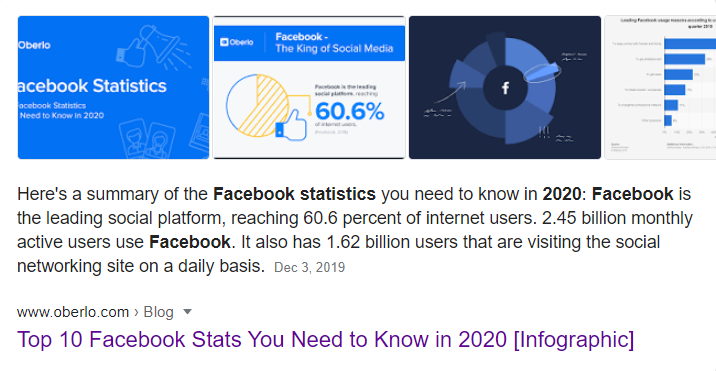Open the dark donut chart thumbnail
This screenshot has width=716, height=371.
pyautogui.click(x=505, y=88)
